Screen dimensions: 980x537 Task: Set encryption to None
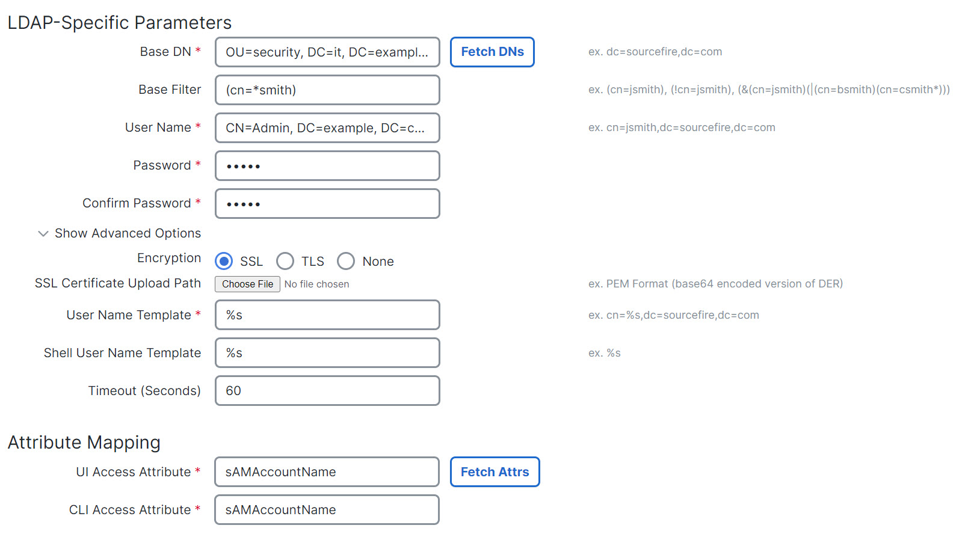[x=346, y=261]
